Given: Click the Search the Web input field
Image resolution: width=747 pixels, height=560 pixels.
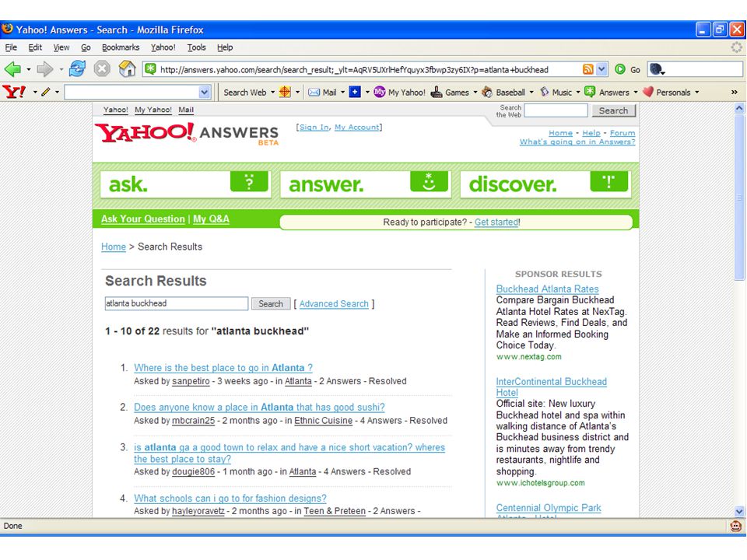Looking at the screenshot, I should [x=556, y=110].
